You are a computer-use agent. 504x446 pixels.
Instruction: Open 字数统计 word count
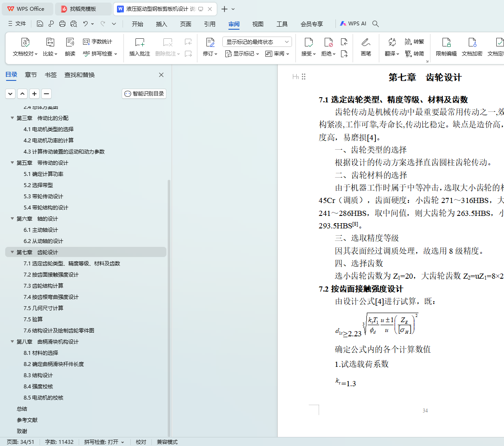(97, 42)
